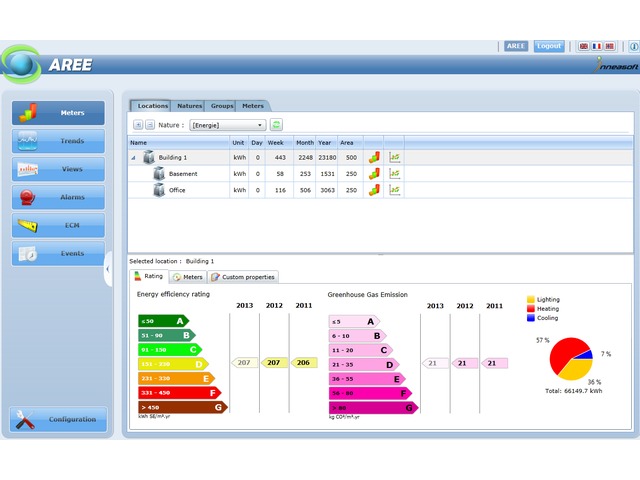Image resolution: width=640 pixels, height=480 pixels.
Task: Switch language to French flag
Action: (x=598, y=46)
